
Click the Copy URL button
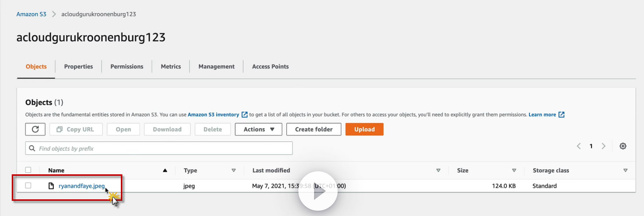pyautogui.click(x=76, y=129)
